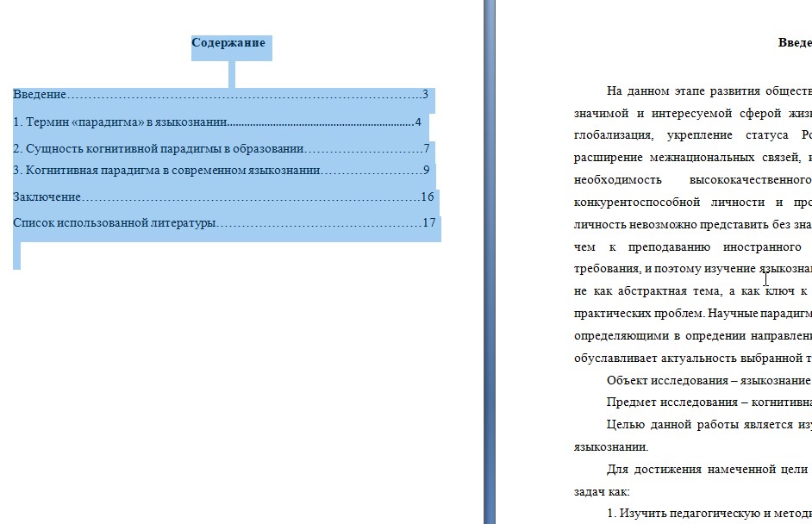Click the line starting "Объект исследования"
The image size is (812, 524).
pos(707,380)
